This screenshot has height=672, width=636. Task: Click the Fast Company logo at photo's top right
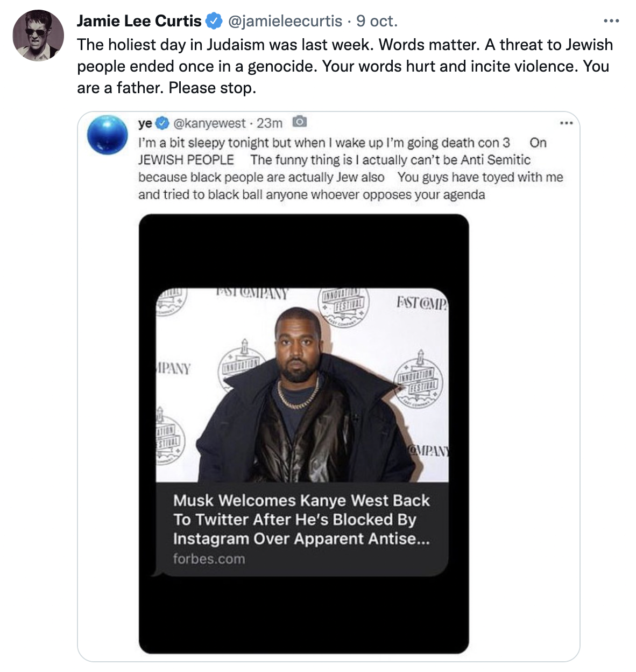pyautogui.click(x=421, y=303)
